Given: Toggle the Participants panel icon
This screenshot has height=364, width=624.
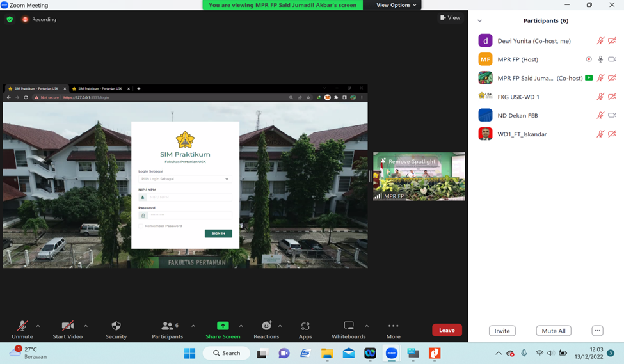Looking at the screenshot, I should pyautogui.click(x=167, y=326).
